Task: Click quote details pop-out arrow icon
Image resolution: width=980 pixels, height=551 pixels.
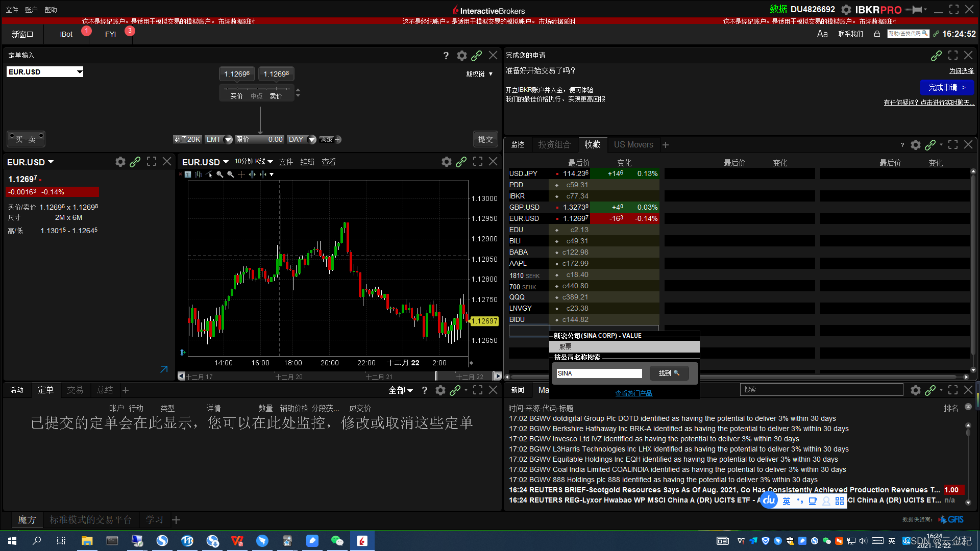Action: pos(164,369)
